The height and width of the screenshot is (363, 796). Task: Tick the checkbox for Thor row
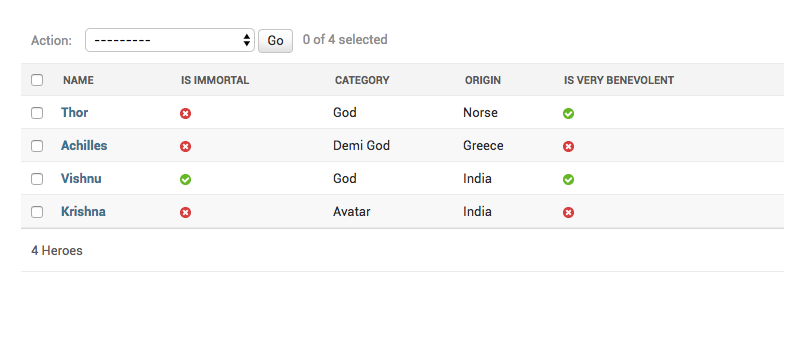point(37,113)
